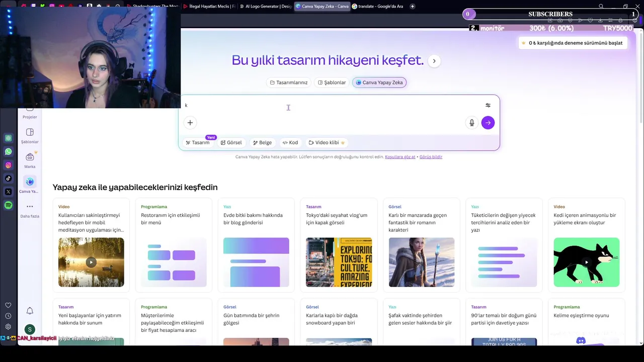
Task: Open TikTok in the browser sidebar
Action: pos(9,178)
